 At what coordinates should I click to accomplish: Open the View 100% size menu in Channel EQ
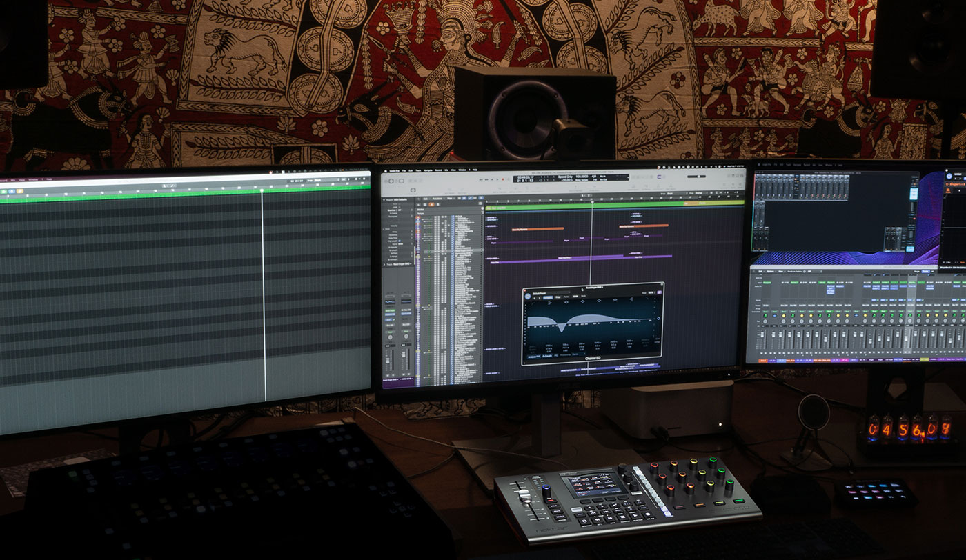pyautogui.click(x=651, y=293)
